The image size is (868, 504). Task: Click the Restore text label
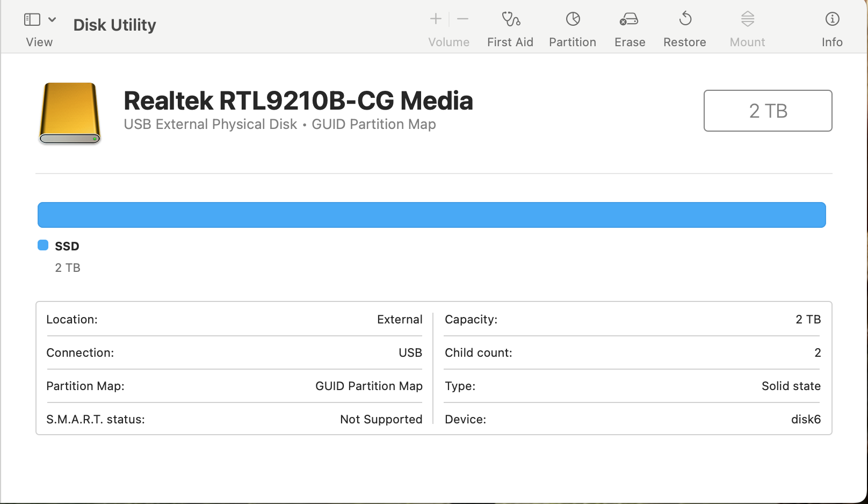pyautogui.click(x=685, y=42)
